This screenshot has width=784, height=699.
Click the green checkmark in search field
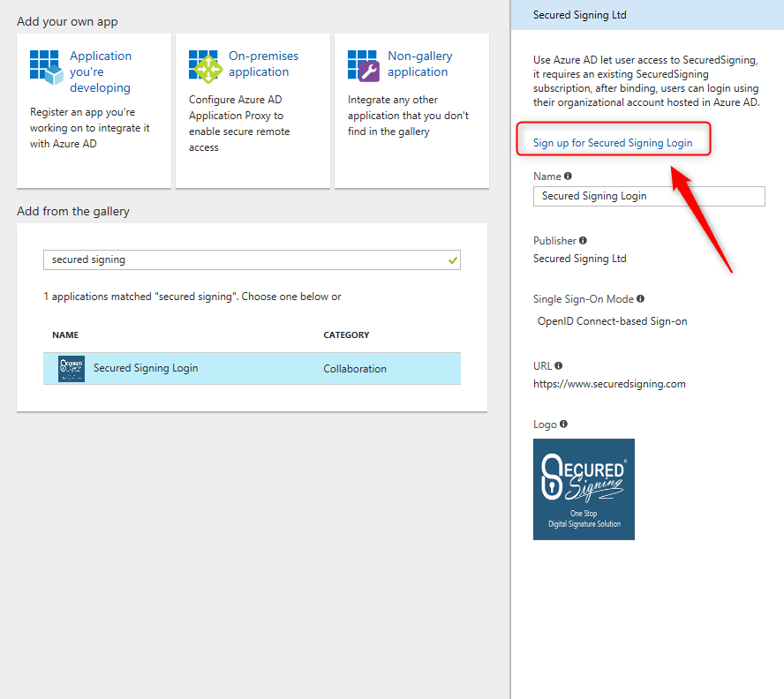click(453, 260)
